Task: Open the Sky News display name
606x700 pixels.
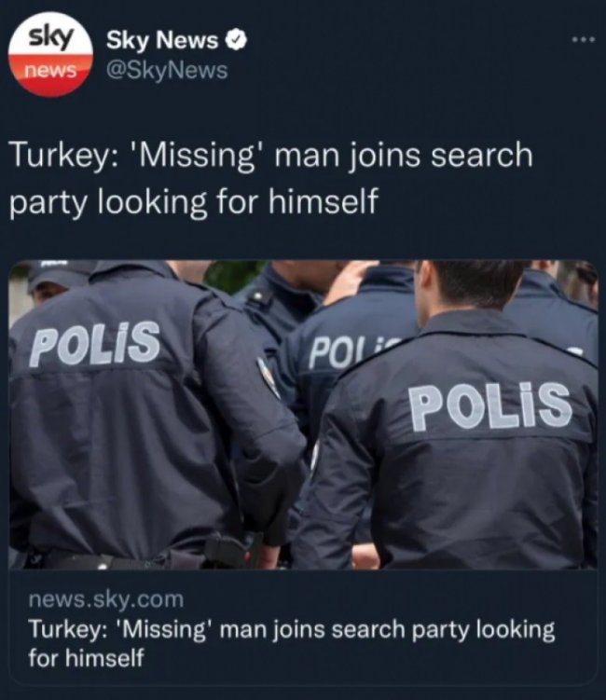Action: point(162,41)
